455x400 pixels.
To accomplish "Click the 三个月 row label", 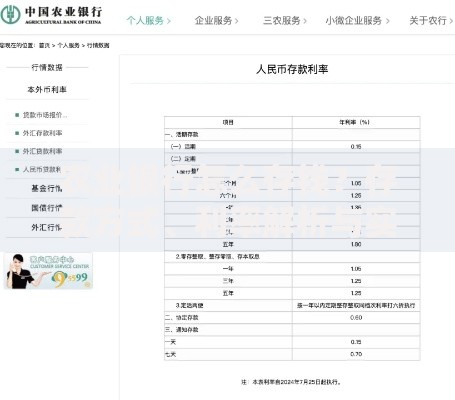I will 228,183.
